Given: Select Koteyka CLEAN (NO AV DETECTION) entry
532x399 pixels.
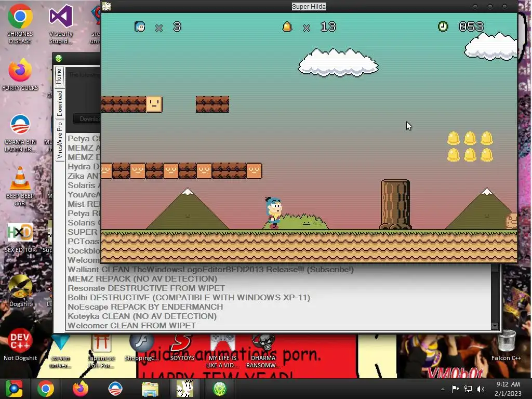Looking at the screenshot, I should [142, 316].
